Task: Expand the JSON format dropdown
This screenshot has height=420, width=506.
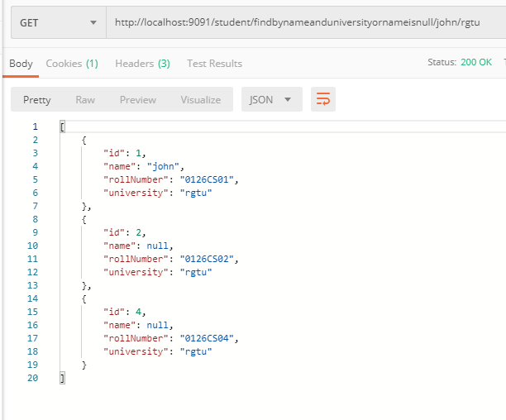Action: [x=272, y=100]
